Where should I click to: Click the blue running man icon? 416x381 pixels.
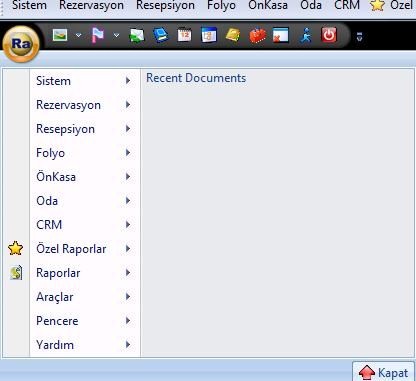pyautogui.click(x=306, y=35)
